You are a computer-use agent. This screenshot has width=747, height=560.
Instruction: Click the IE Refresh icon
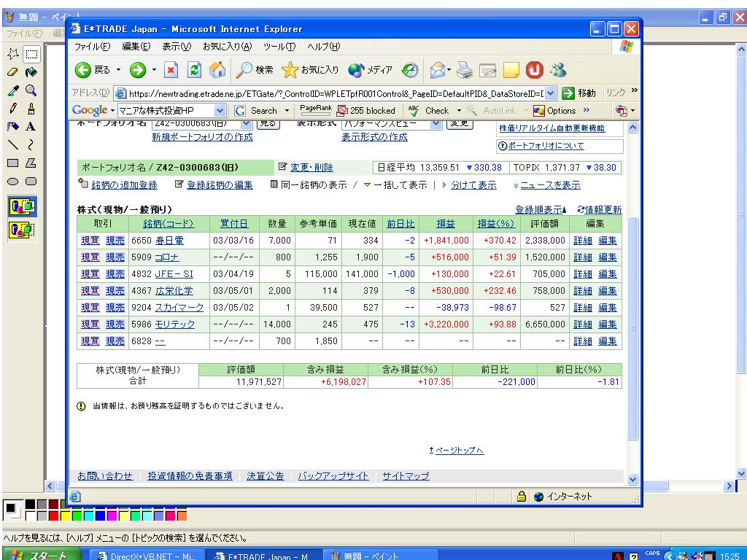(194, 71)
